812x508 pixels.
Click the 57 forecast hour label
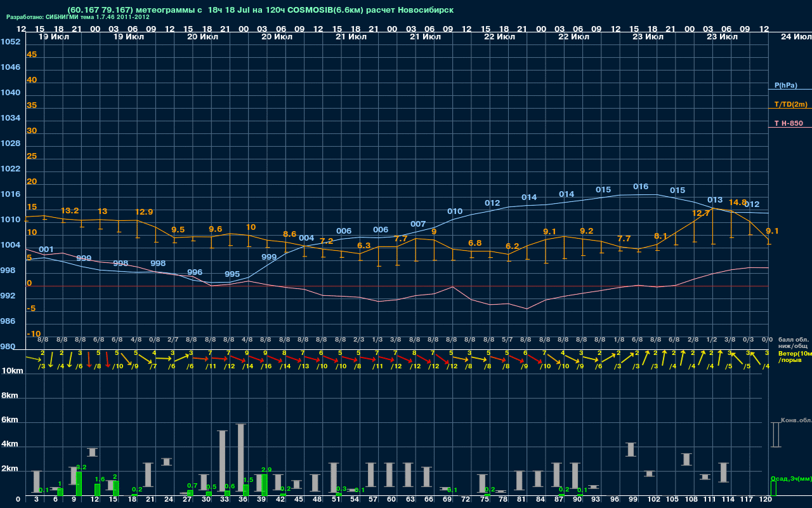click(x=374, y=500)
